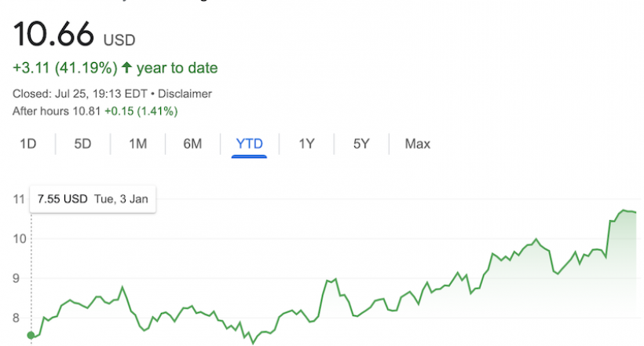Screen dimensions: 644x346
Task: Click the USD currency label beside price
Action: tap(120, 39)
